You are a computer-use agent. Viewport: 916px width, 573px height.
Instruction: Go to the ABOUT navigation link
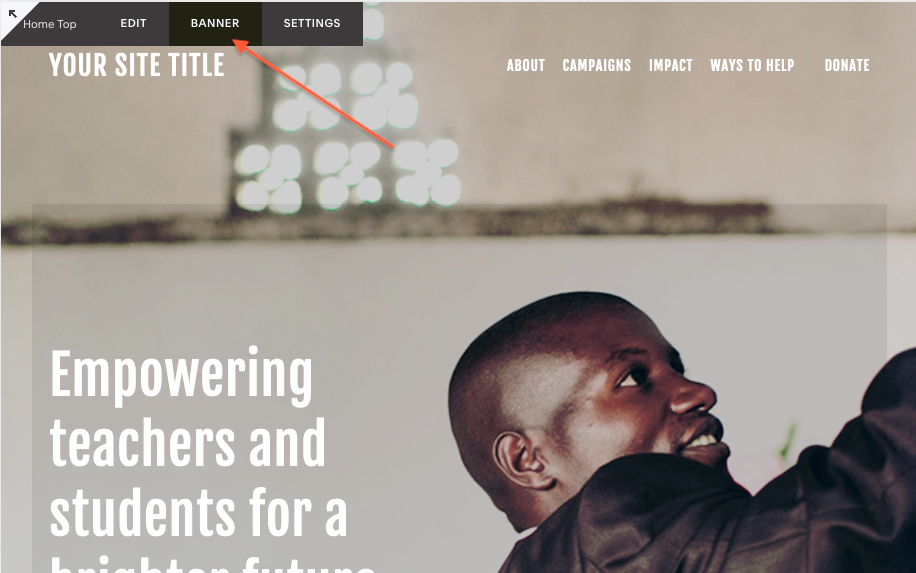coord(526,65)
